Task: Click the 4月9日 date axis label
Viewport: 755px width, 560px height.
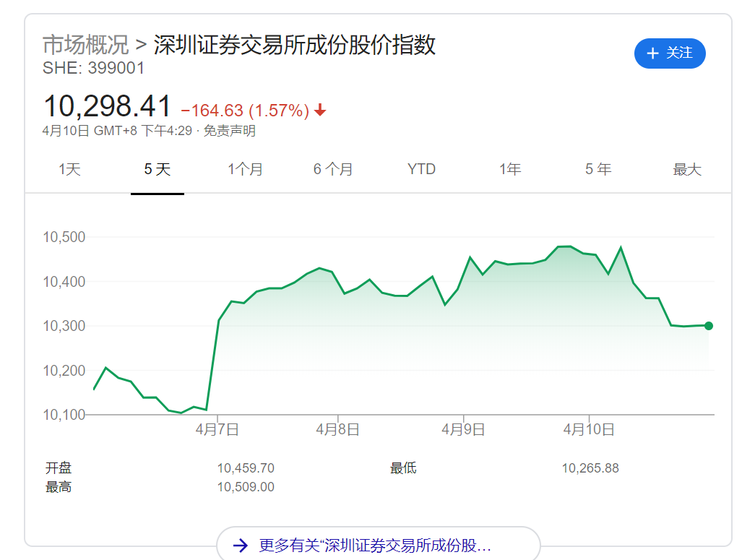Action: coord(463,429)
